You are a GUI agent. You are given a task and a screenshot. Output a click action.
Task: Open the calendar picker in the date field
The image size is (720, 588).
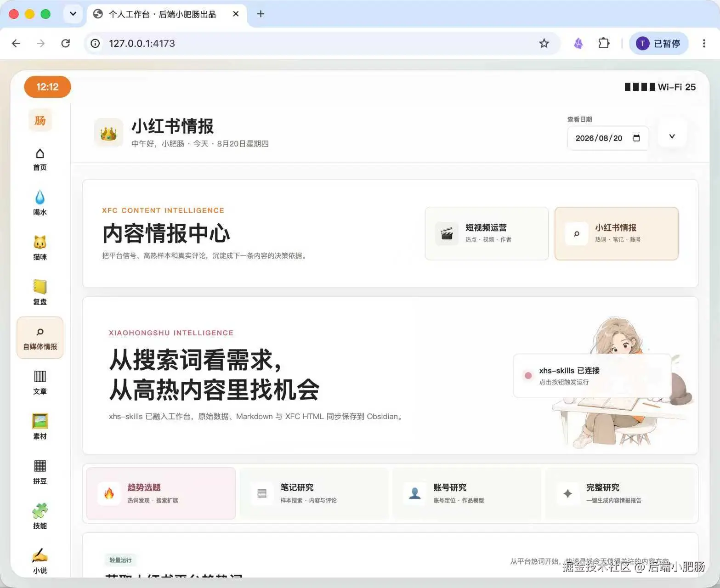tap(636, 138)
